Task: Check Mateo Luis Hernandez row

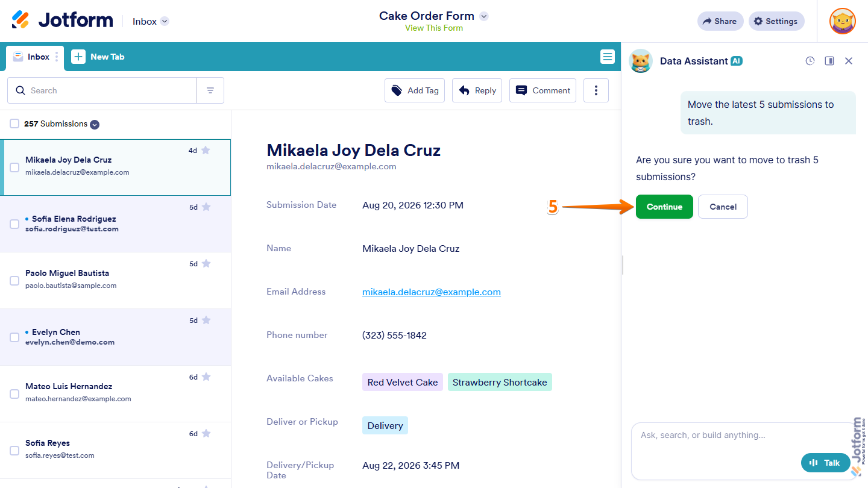Action: click(x=14, y=394)
